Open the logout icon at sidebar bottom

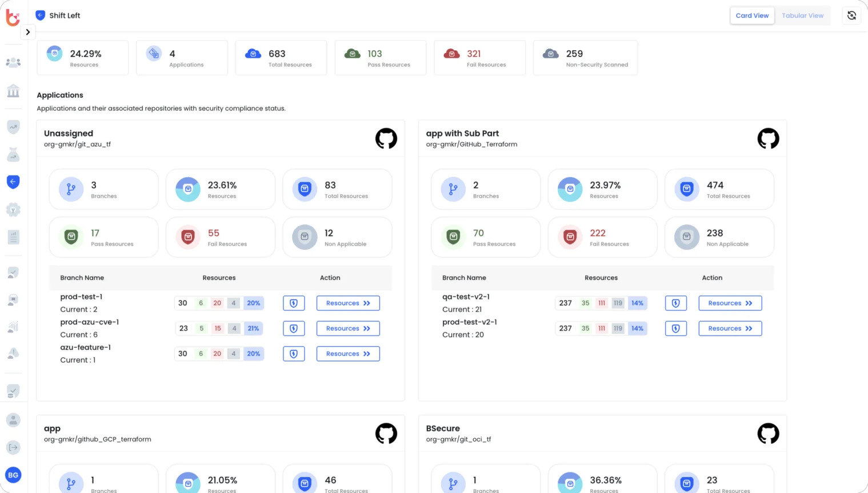tap(13, 447)
